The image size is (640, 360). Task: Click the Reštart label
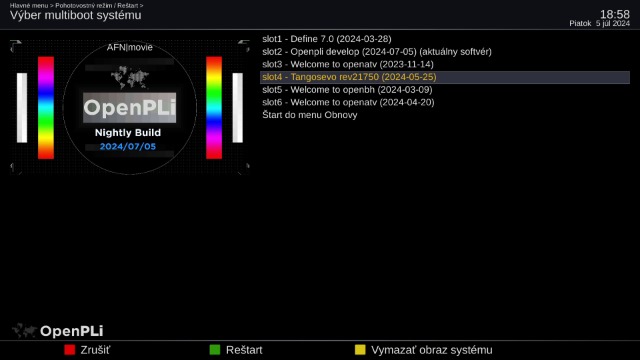pos(244,350)
